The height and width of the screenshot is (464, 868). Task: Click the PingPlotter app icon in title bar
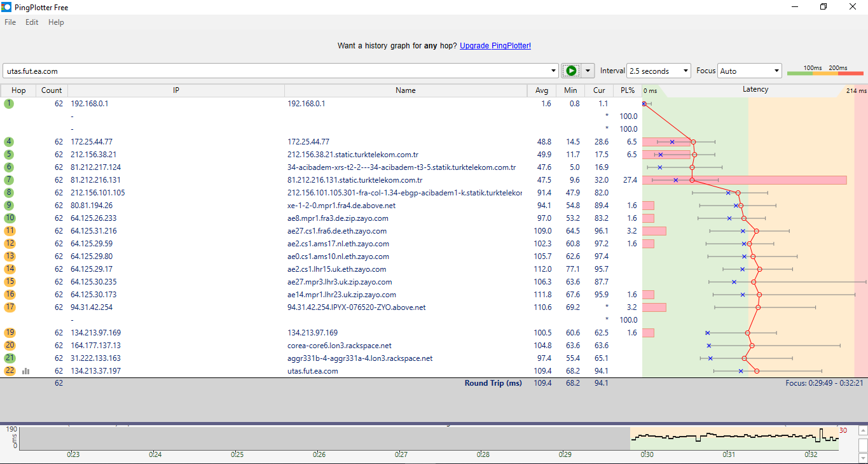point(6,7)
